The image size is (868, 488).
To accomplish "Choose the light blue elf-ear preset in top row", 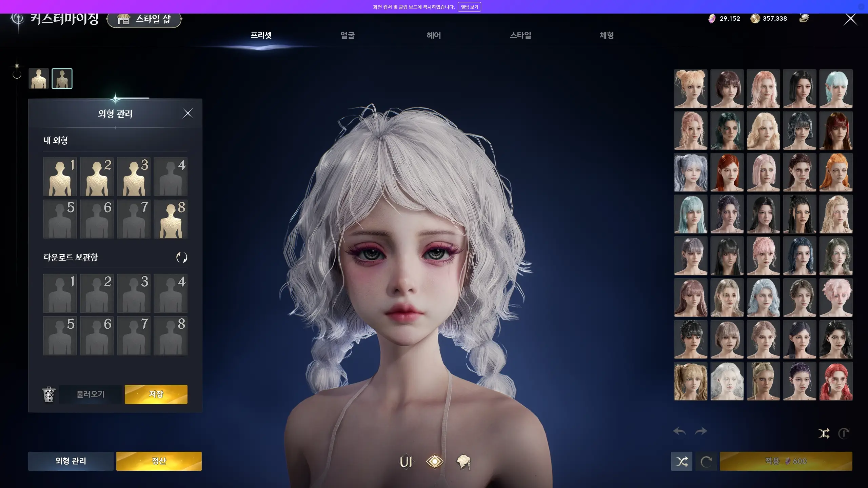I will 836,89.
